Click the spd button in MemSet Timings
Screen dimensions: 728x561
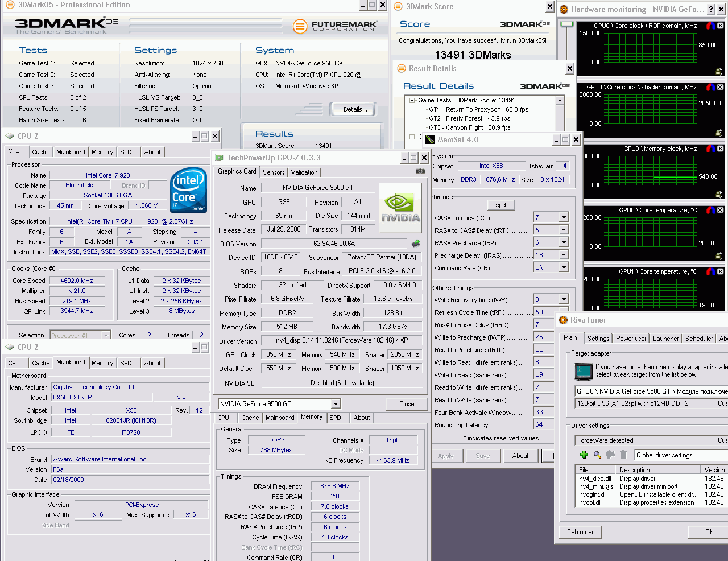point(501,205)
